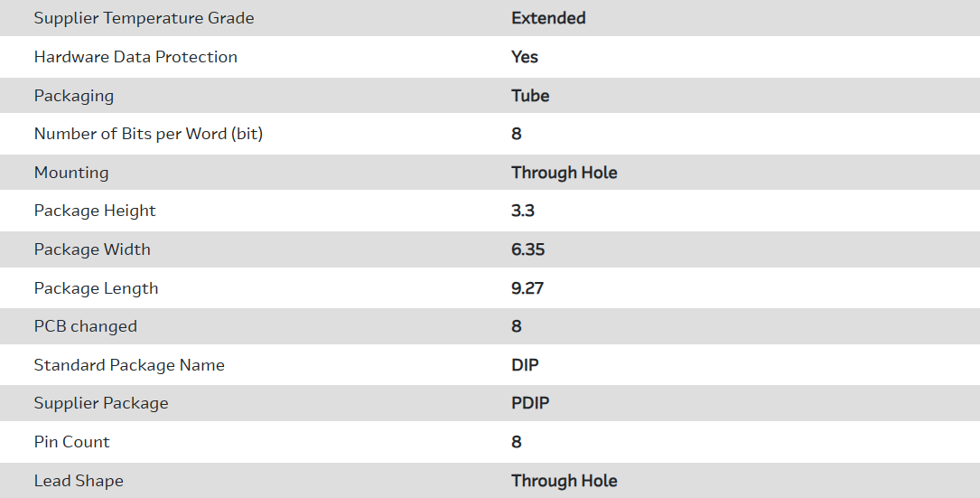Click the "Package Height" label
980x498 pixels.
95,211
